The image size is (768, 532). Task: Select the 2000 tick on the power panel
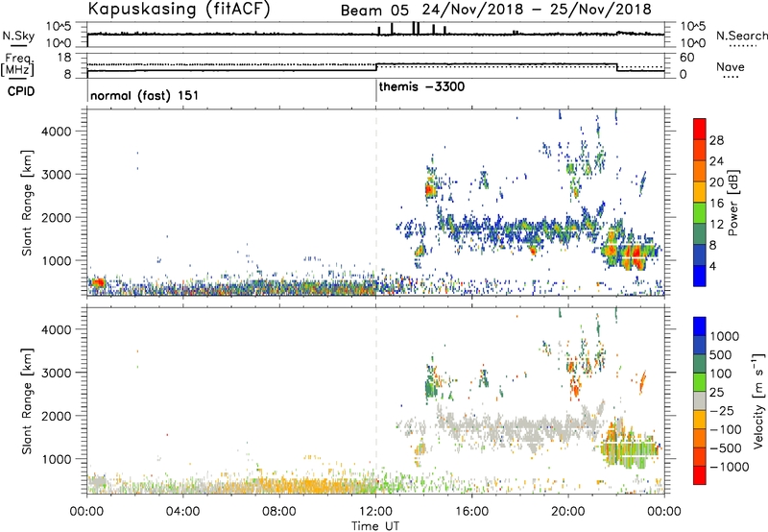[x=57, y=217]
